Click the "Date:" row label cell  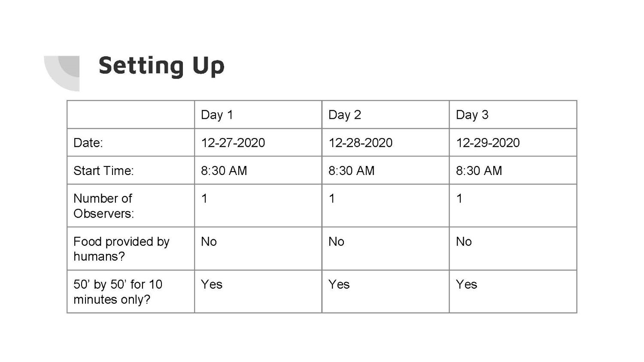131,142
